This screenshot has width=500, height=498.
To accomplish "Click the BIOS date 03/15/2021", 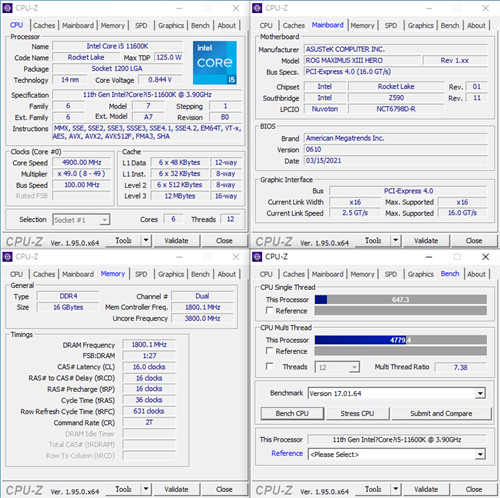I will pos(396,161).
